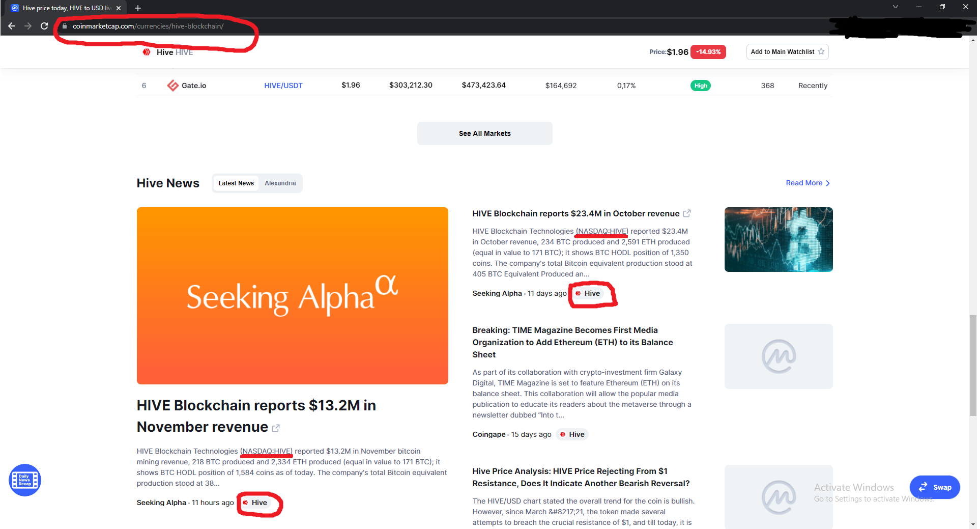Image resolution: width=980 pixels, height=529 pixels.
Task: Select the 0,17% volume percentage
Action: [x=626, y=86]
